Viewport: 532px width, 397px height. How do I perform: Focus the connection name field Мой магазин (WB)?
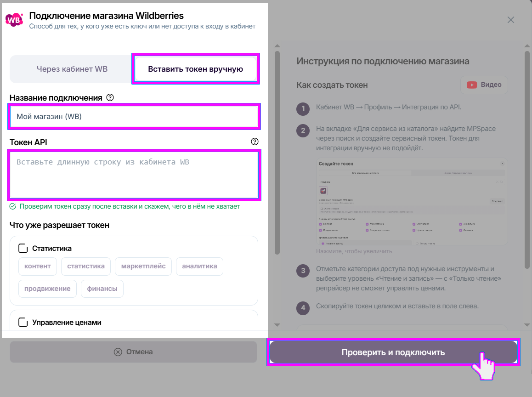134,116
